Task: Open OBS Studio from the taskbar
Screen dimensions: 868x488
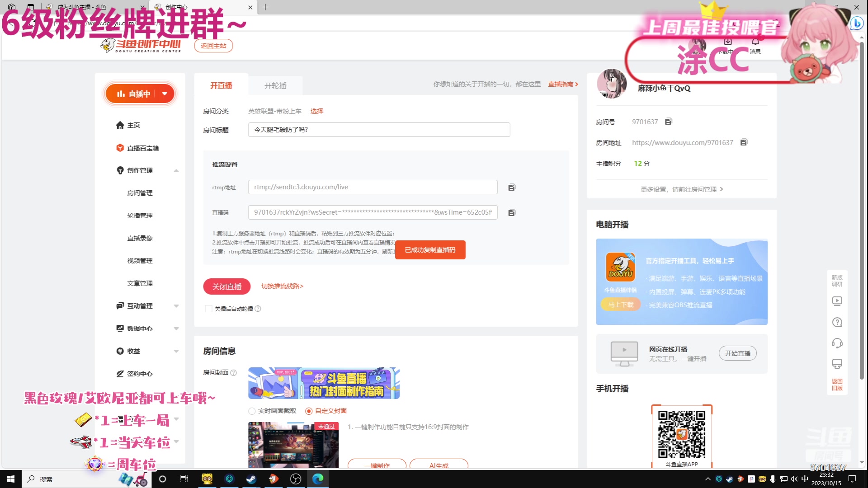Action: point(296,479)
